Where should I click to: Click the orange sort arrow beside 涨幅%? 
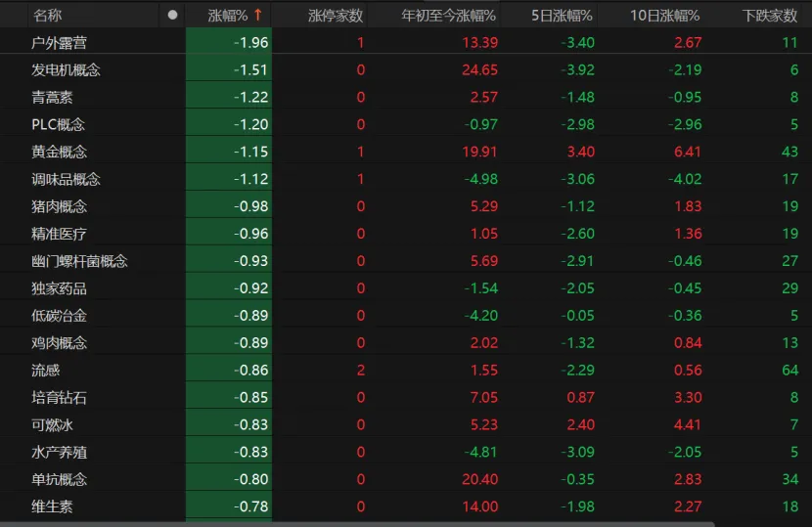click(x=258, y=15)
